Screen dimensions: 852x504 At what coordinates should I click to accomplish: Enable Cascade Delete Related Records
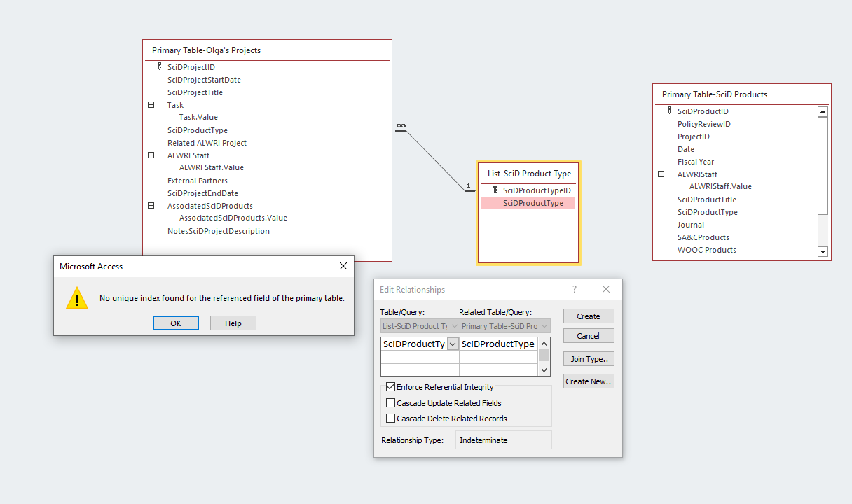391,419
